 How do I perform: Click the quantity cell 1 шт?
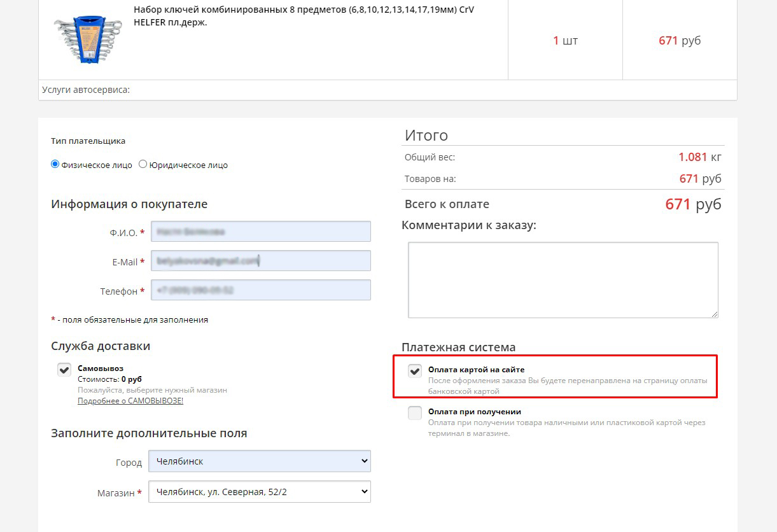pos(565,40)
